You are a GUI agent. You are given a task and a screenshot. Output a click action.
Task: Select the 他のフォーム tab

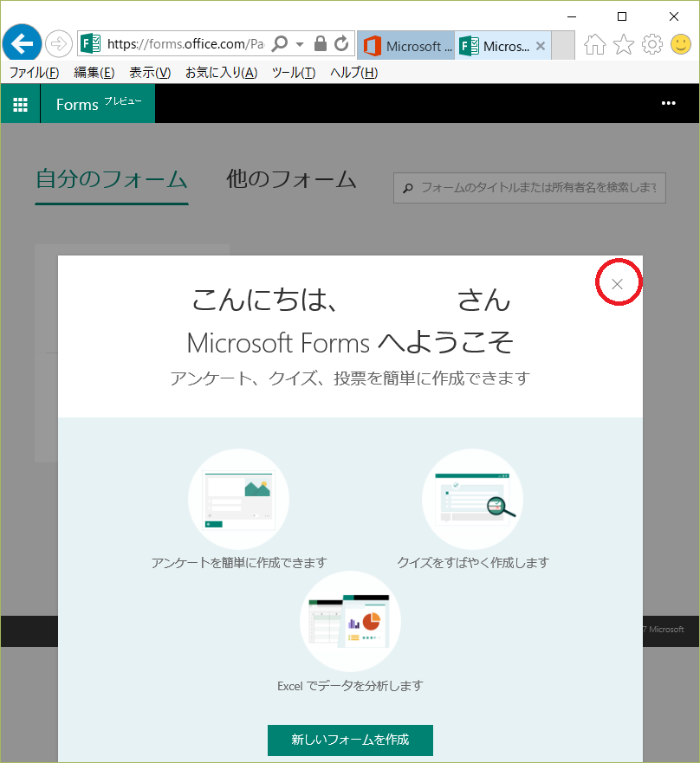tap(291, 179)
